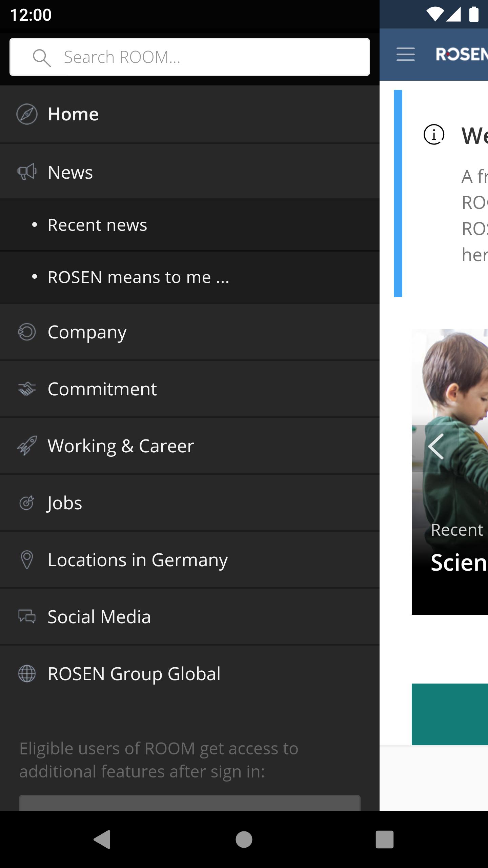Tap the teal banner button
The width and height of the screenshot is (488, 868).
pos(450,714)
